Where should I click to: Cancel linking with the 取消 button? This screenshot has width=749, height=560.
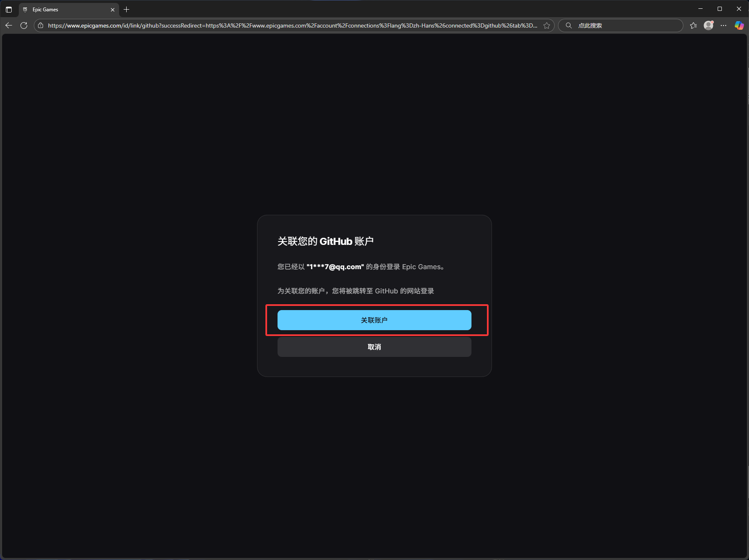click(374, 347)
